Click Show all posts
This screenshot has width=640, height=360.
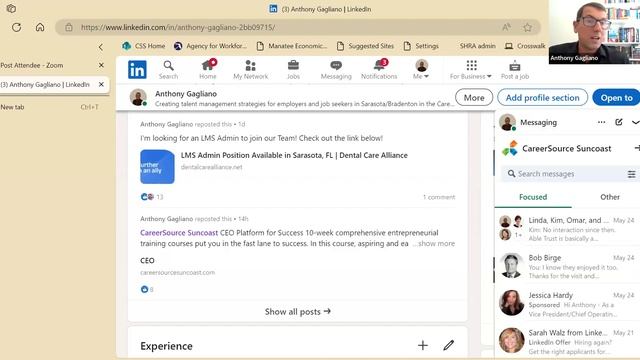(x=298, y=311)
